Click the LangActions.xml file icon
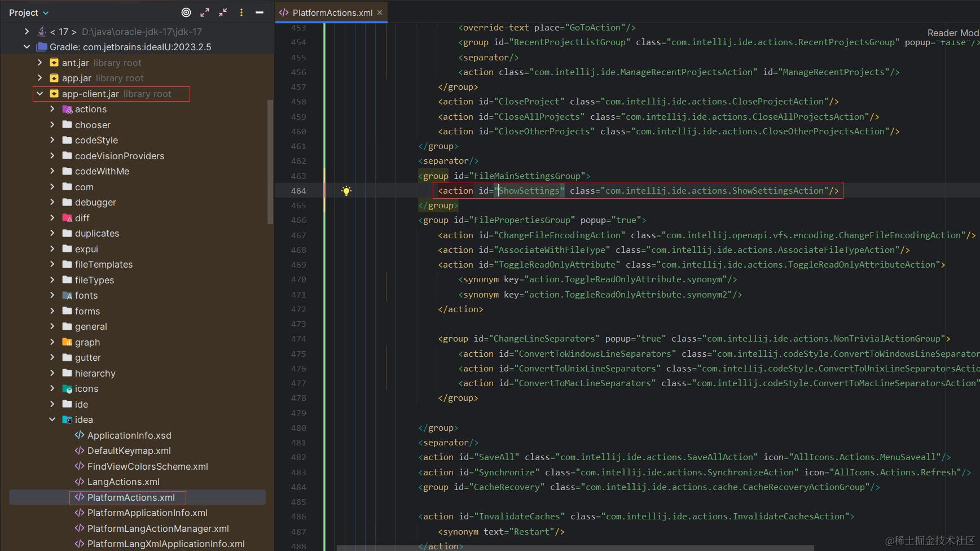 coord(80,482)
